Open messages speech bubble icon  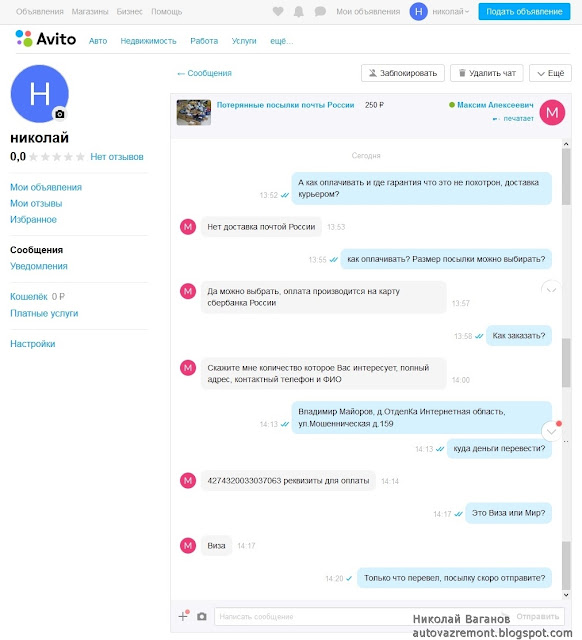[x=320, y=11]
